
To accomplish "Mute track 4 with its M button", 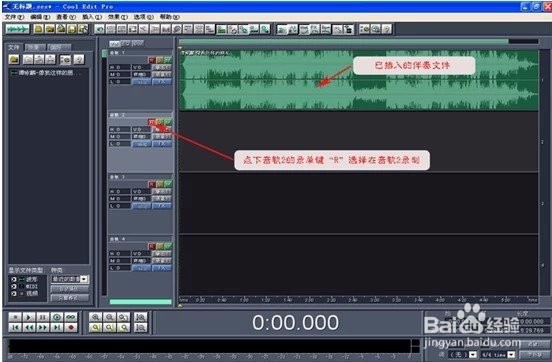I will (x=168, y=246).
